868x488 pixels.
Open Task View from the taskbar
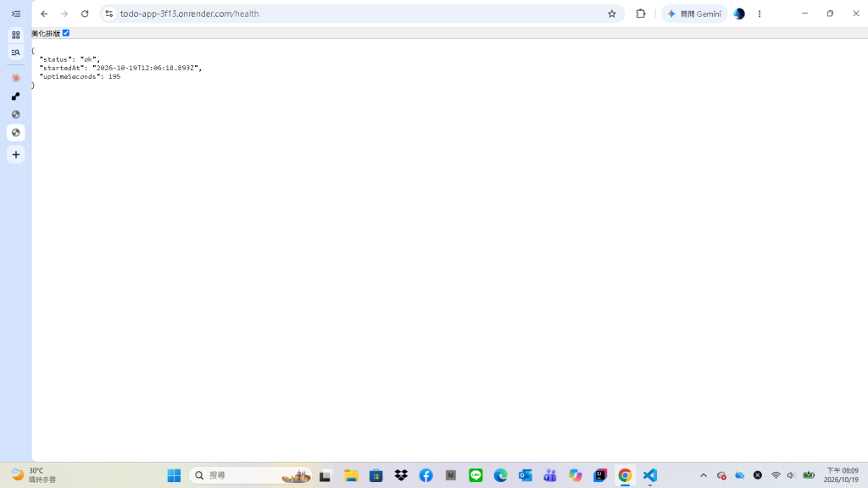325,475
